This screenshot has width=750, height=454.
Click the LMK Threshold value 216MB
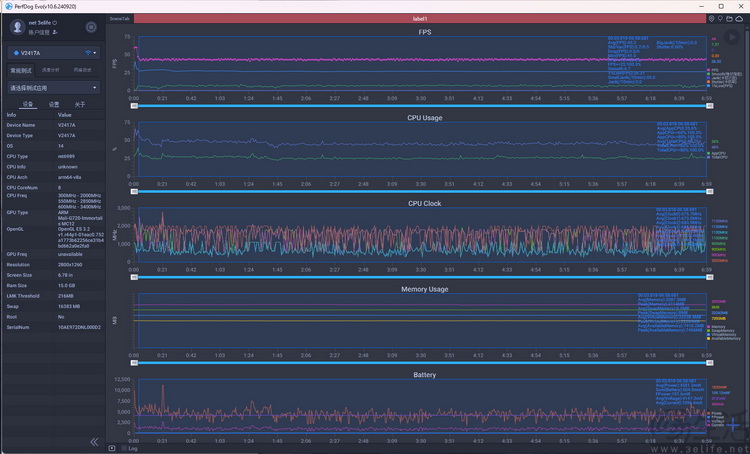[x=66, y=296]
